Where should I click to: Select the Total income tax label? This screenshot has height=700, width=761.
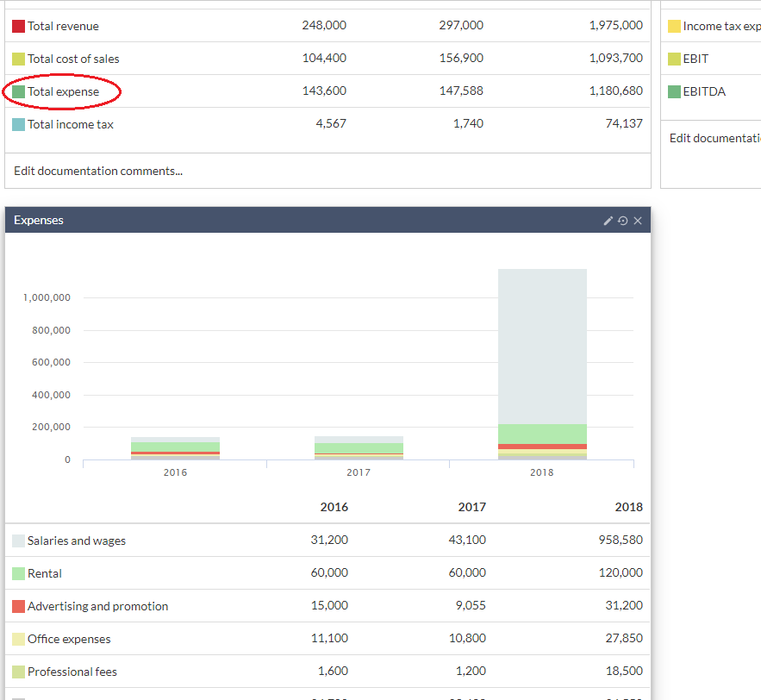[71, 124]
